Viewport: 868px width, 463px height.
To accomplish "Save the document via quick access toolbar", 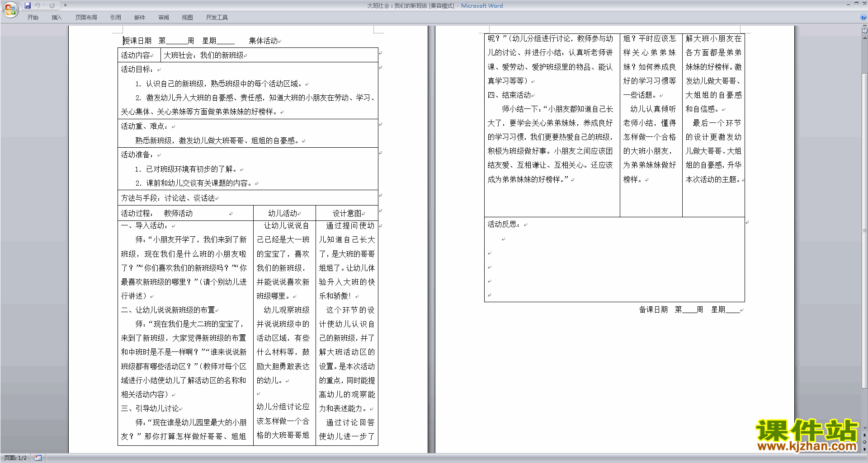I will pos(28,5).
